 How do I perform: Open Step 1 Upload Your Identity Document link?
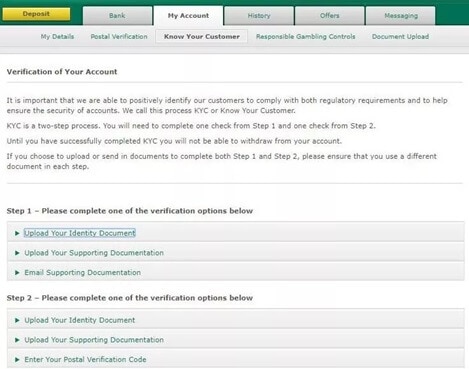coord(80,233)
